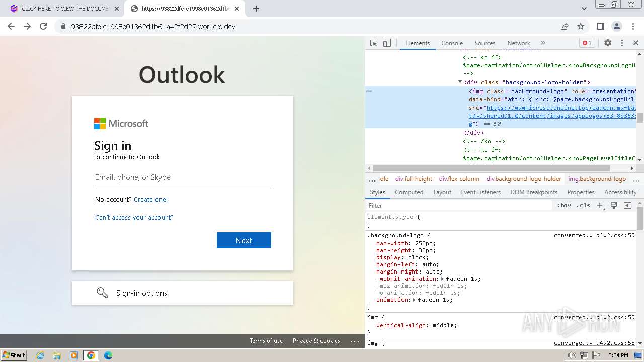Open Chrome three-dot menu
The image size is (644, 362).
coord(632,26)
